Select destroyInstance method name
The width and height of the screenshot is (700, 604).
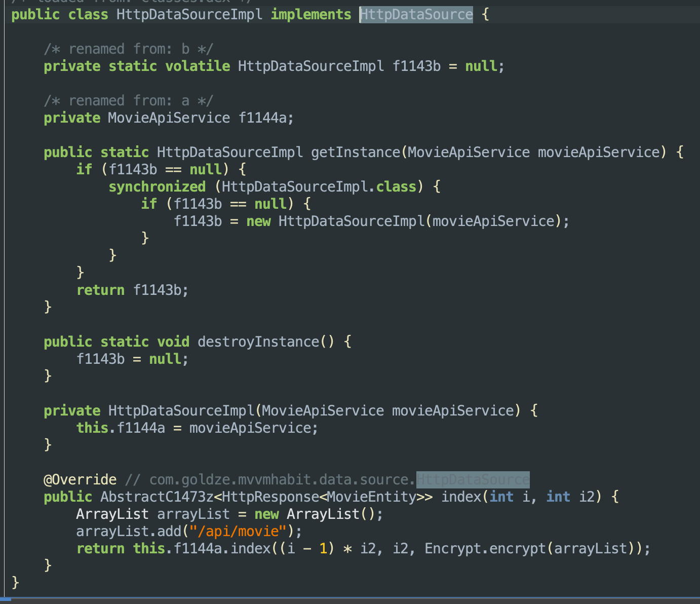258,342
